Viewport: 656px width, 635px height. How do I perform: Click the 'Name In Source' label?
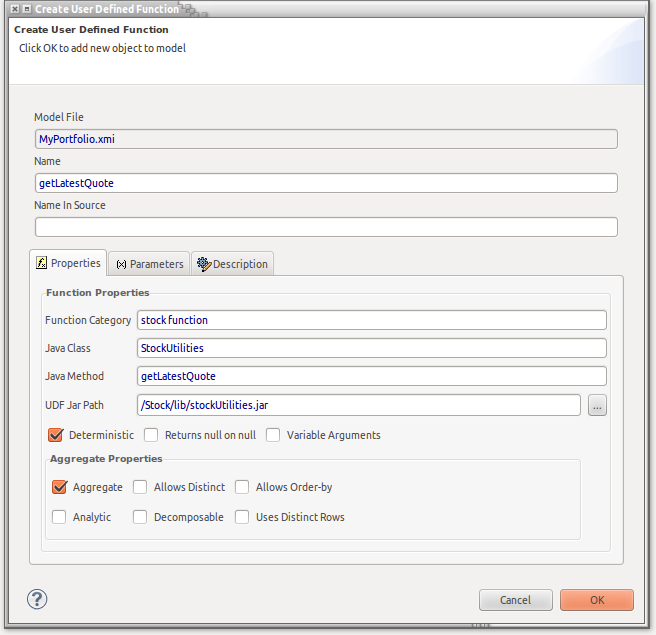[70, 205]
